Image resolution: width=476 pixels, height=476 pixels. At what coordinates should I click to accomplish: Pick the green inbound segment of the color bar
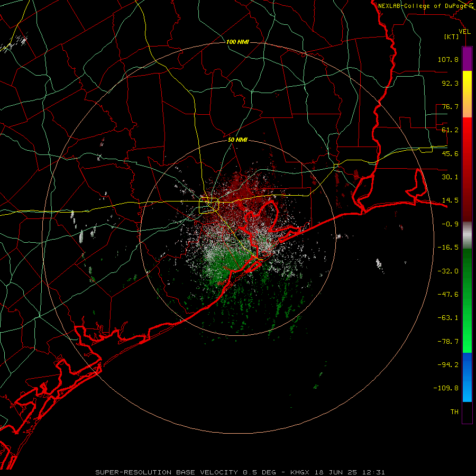coord(467,300)
